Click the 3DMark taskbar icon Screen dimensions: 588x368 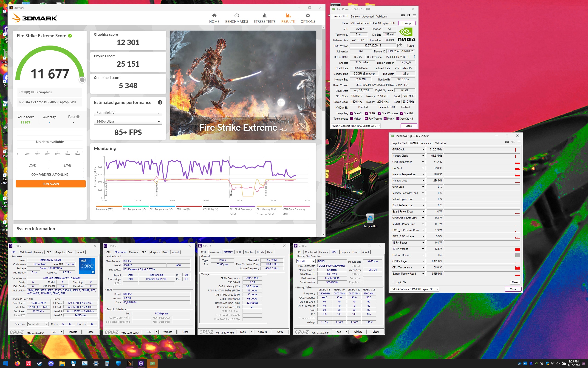click(130, 363)
